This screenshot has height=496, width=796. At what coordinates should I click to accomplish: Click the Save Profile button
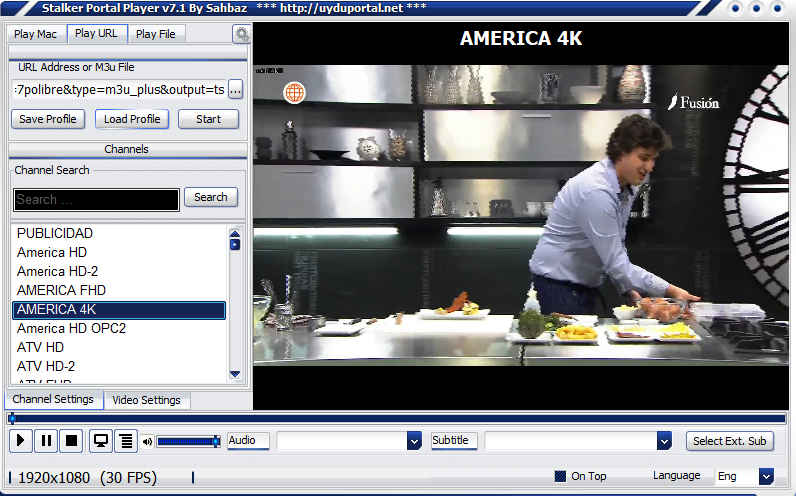coord(48,119)
